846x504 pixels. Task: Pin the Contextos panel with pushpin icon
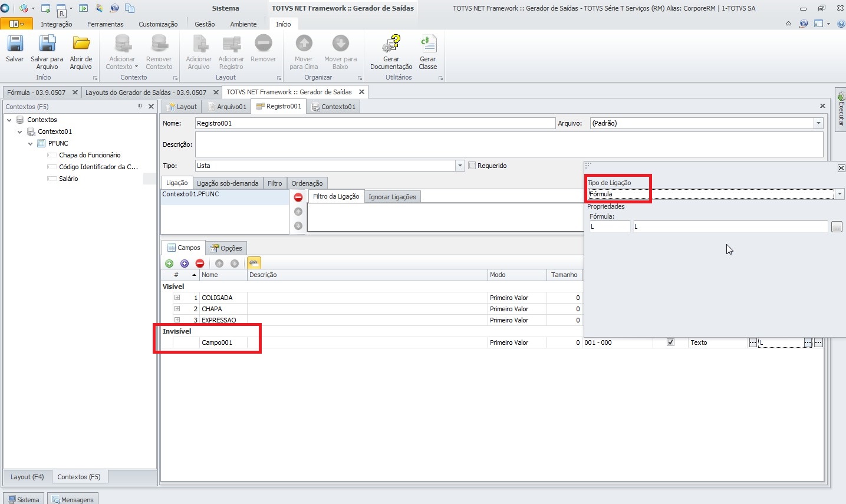(140, 106)
